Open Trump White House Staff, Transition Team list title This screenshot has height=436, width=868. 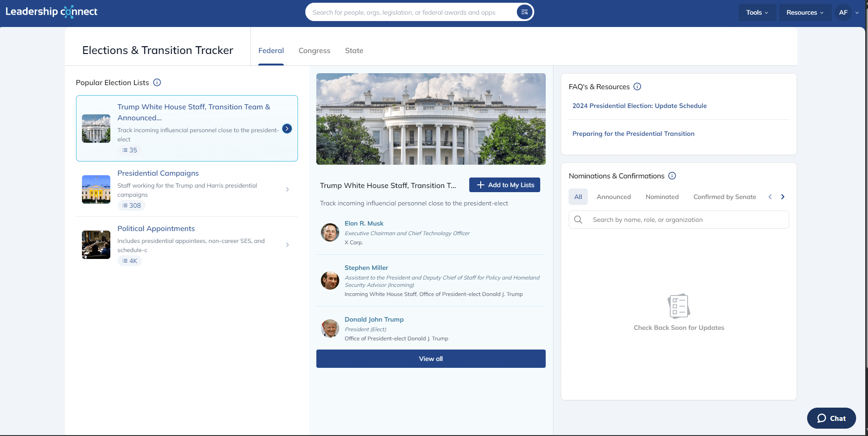click(194, 112)
